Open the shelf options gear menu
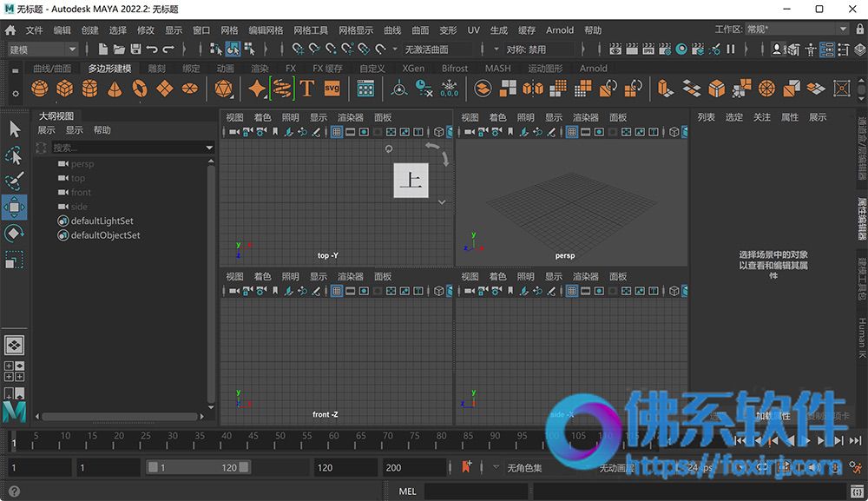Image resolution: width=868 pixels, height=501 pixels. pos(15,94)
